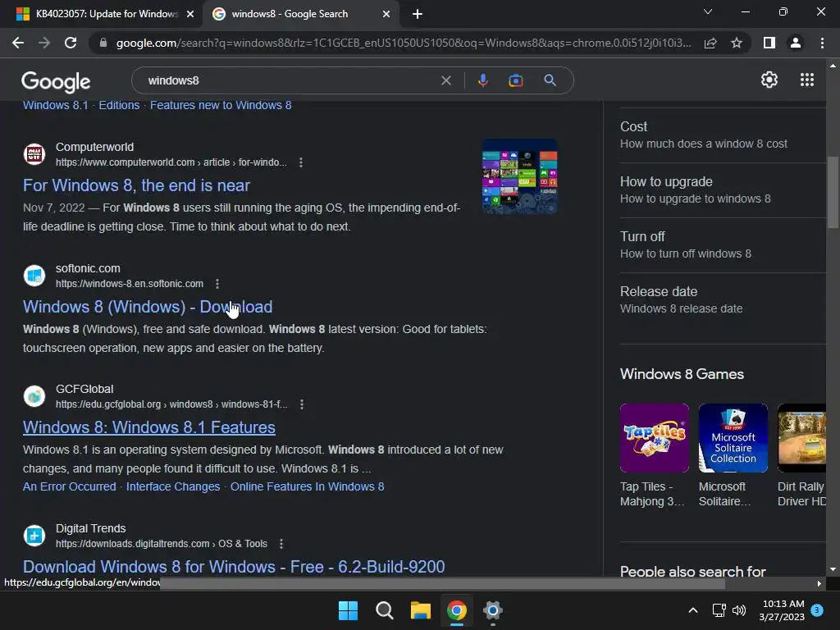Screen dimensions: 840x630
Task: Open 'Download Windows 8 for Windows - Free' result
Action: 234,566
